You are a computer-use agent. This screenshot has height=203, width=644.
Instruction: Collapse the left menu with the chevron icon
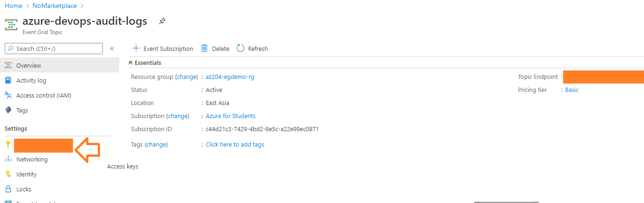112,49
